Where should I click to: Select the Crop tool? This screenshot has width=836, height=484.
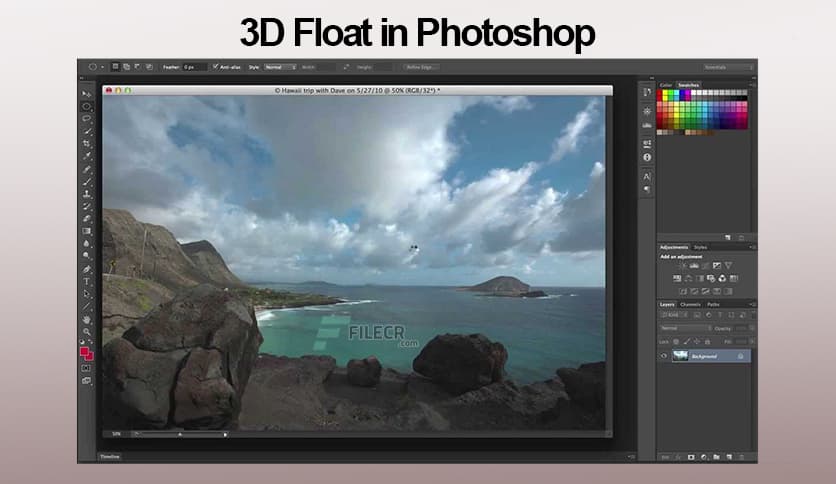pos(86,144)
